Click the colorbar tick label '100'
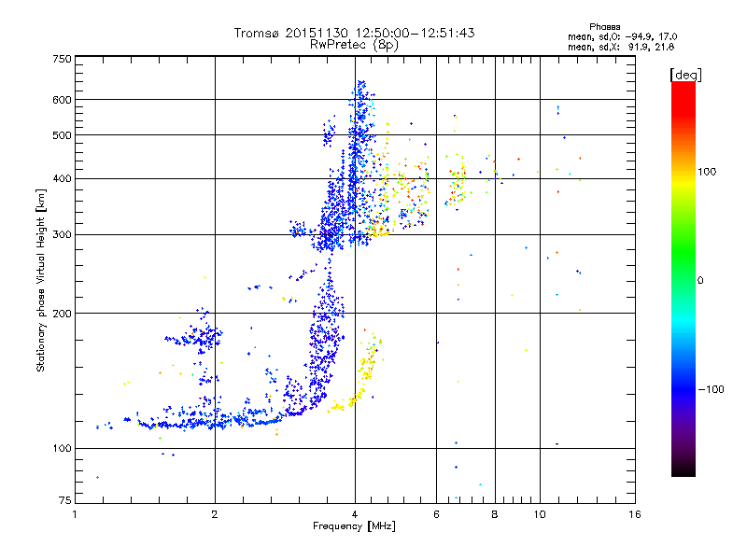 coord(707,172)
